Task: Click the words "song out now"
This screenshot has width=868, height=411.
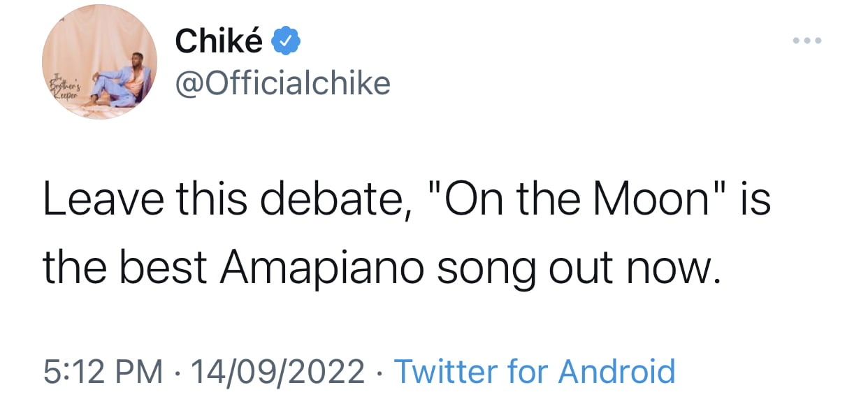Action: [x=578, y=271]
